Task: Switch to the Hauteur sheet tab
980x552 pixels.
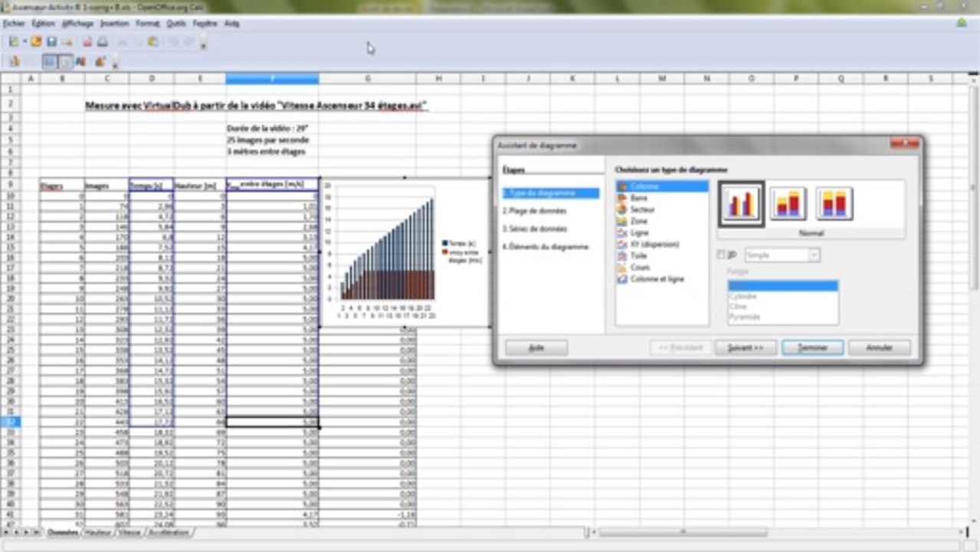Action: pos(99,532)
